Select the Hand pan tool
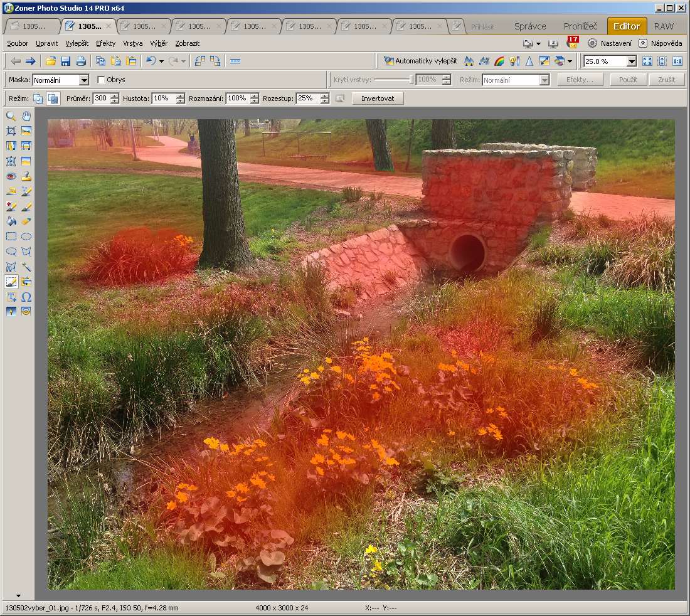The height and width of the screenshot is (616, 690). 26,116
